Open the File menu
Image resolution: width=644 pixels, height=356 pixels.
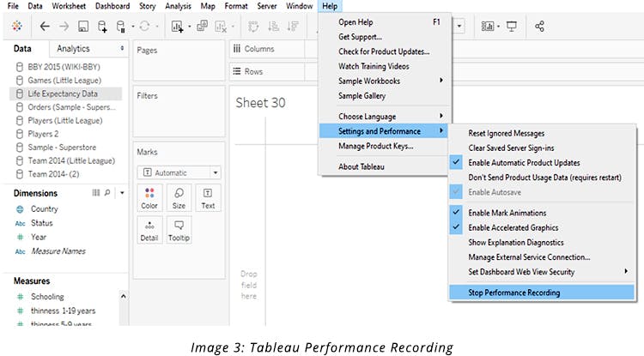pos(13,6)
